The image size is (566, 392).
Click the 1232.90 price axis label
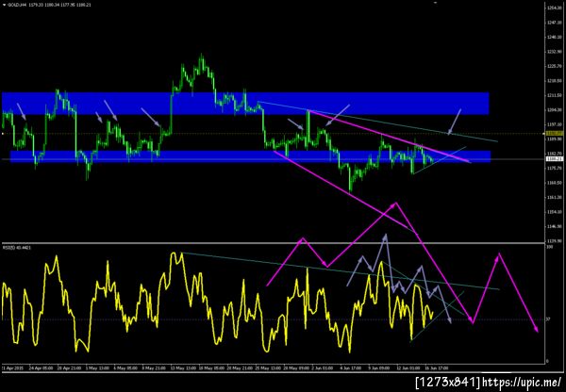point(553,52)
